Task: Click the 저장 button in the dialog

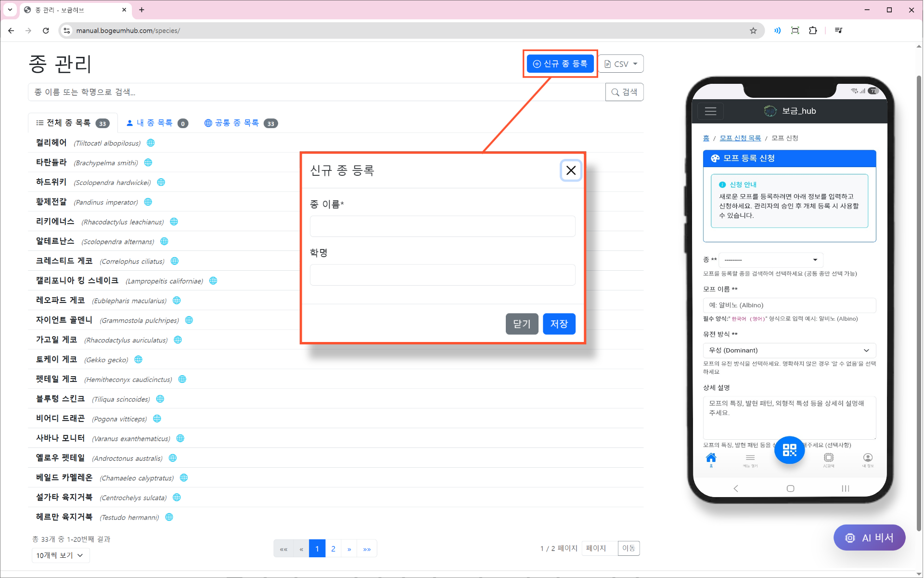Action: [559, 324]
